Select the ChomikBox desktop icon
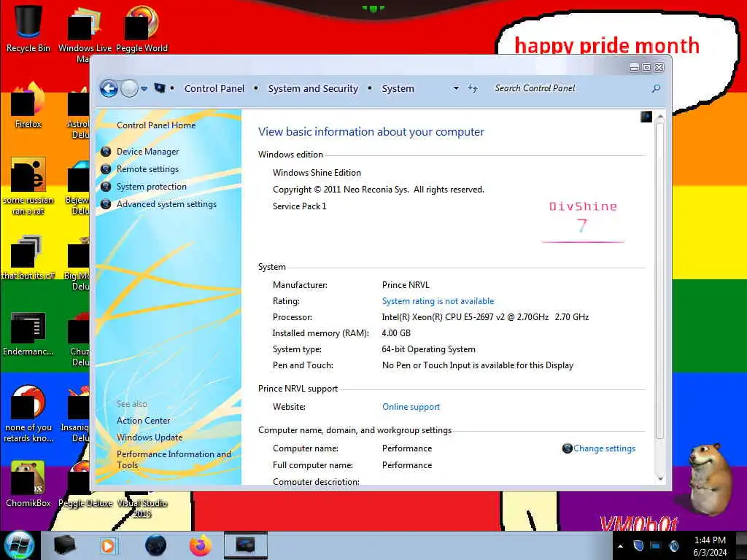The height and width of the screenshot is (560, 747). click(x=28, y=484)
